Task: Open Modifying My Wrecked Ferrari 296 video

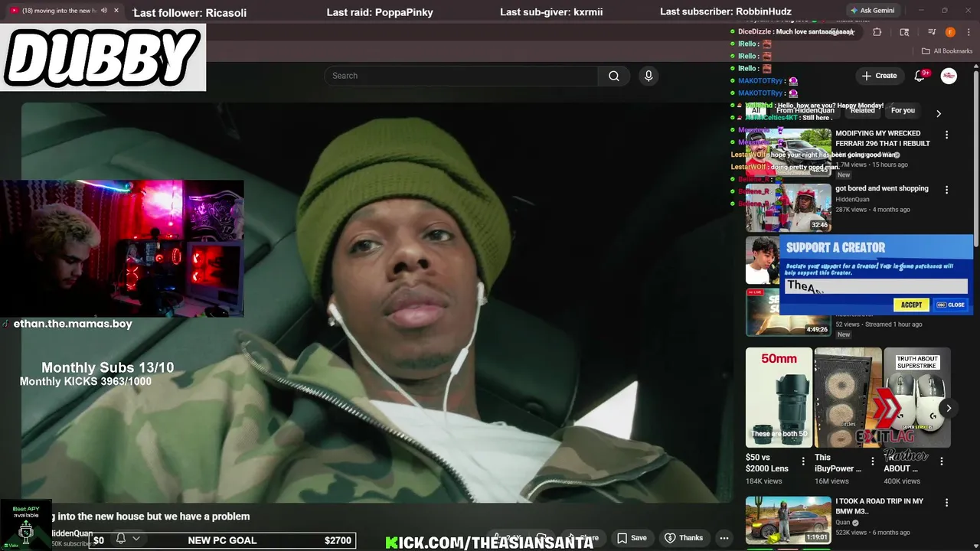Action: (x=882, y=139)
